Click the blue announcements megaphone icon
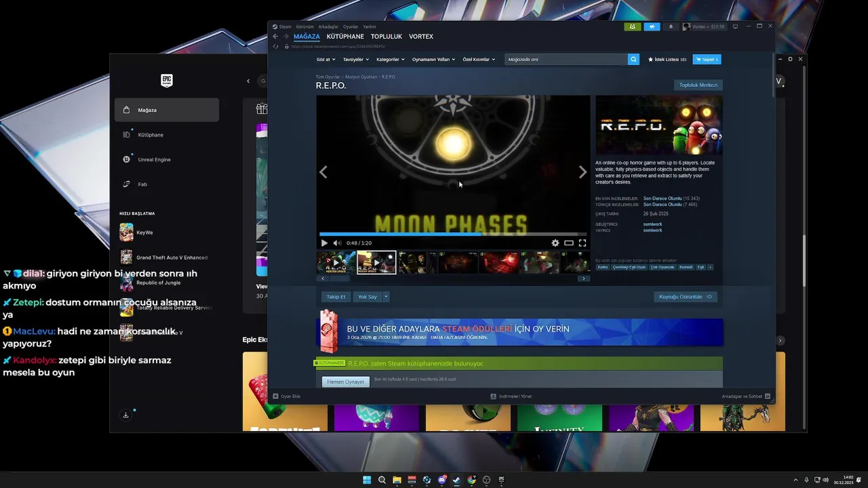 click(652, 26)
